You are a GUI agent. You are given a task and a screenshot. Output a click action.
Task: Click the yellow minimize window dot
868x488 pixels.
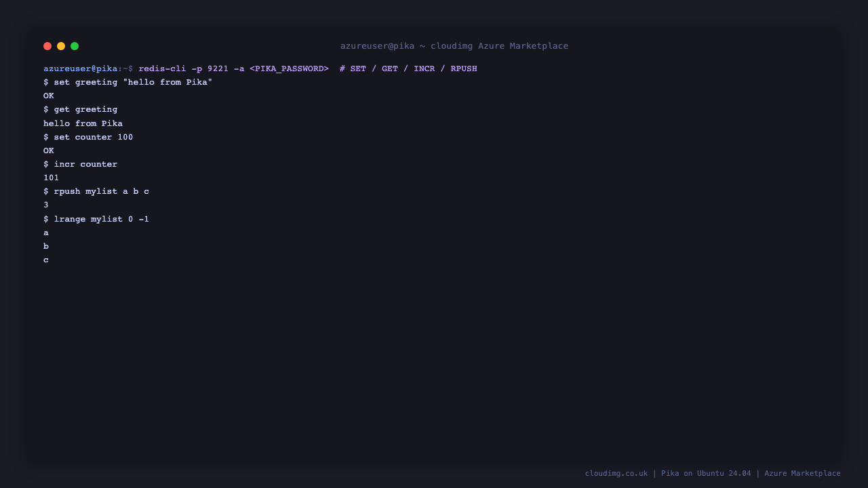(61, 46)
